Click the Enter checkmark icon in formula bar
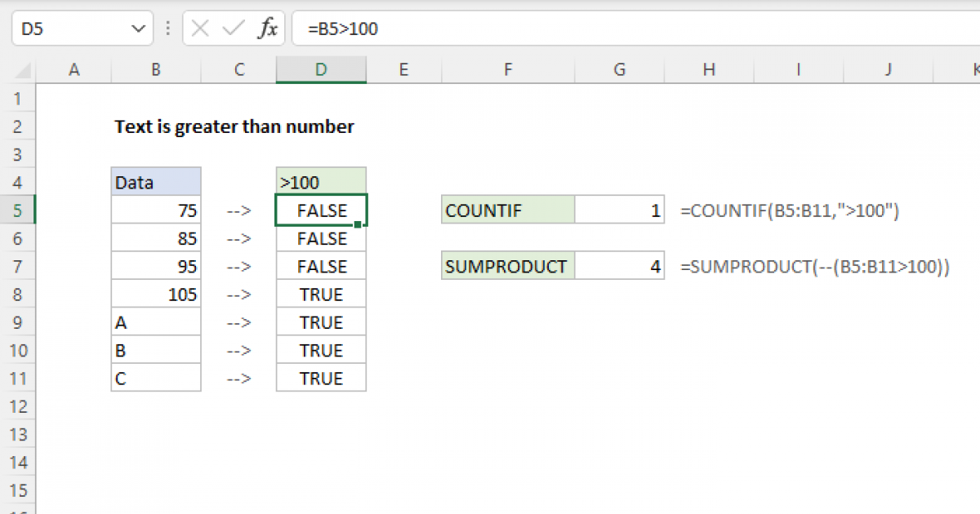The height and width of the screenshot is (514, 980). 234,29
